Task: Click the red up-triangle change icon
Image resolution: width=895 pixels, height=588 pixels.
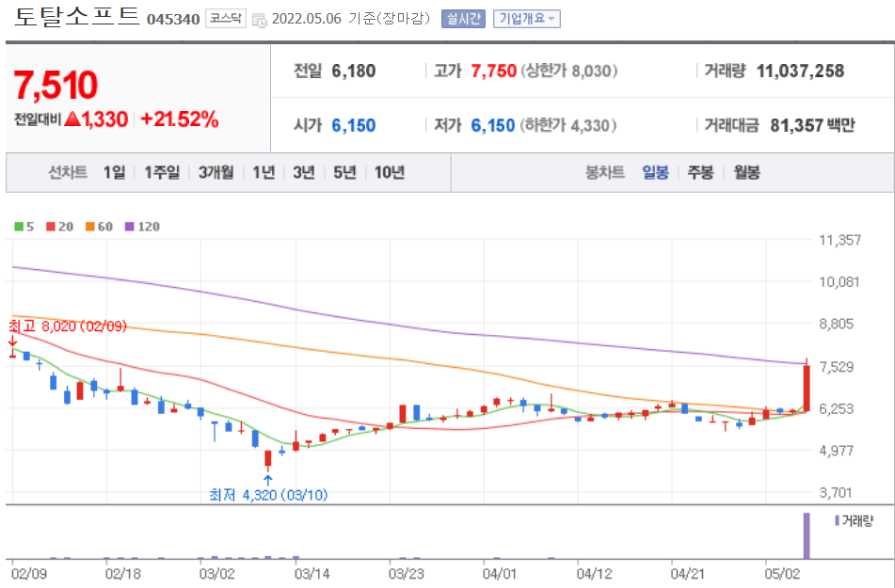Action: click(72, 119)
